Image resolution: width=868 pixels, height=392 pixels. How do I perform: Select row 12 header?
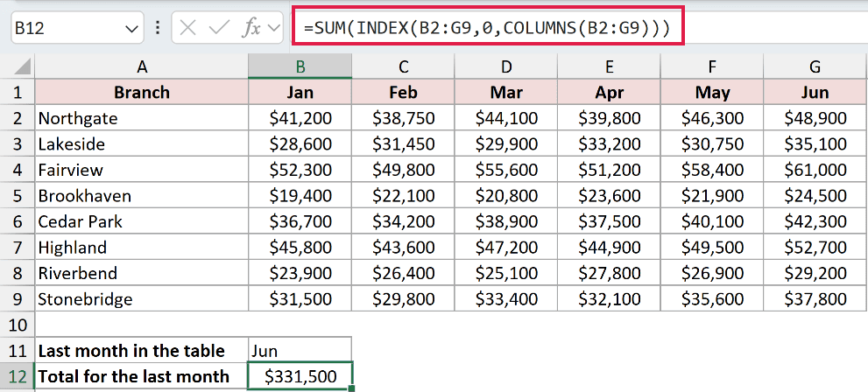18,376
